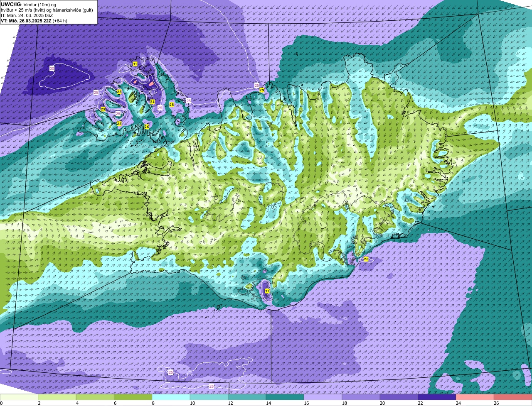This screenshot has height=406, width=532.
Task: Click the 'VT: Mið. 26.03.2025 22Z (+64 h)' line
Action: [x=34, y=20]
